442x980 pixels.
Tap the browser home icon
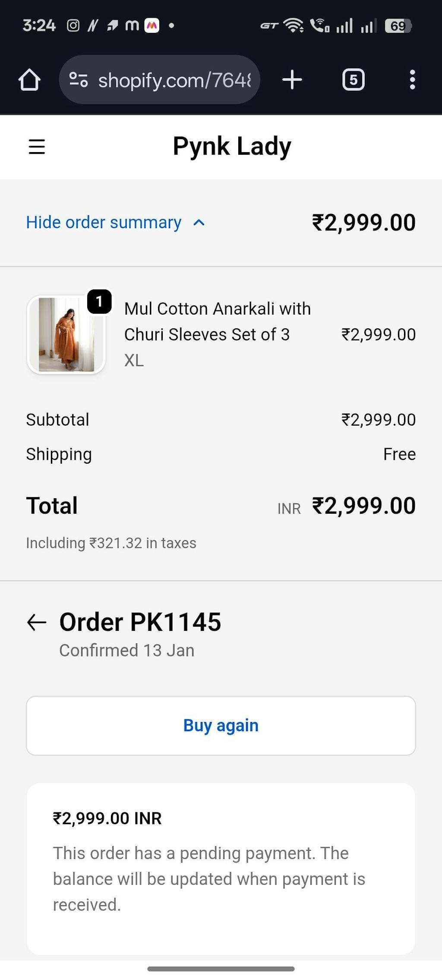pos(29,80)
